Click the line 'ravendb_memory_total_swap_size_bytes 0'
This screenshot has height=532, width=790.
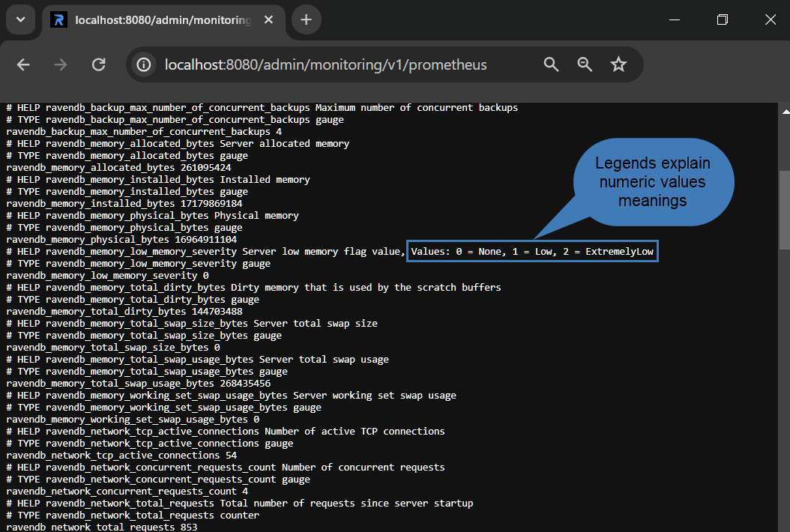(113, 348)
